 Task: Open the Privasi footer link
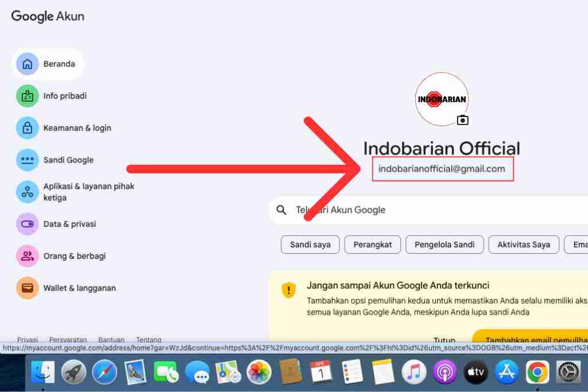coord(28,339)
